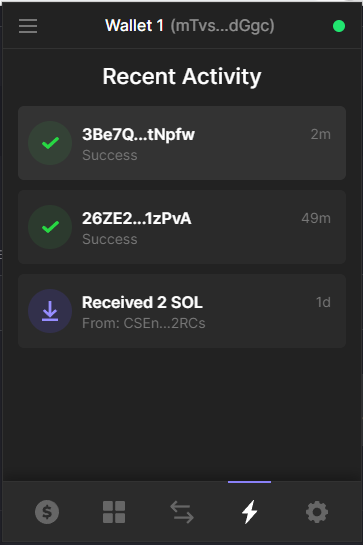The image size is (363, 545).
Task: Click the 49m timestamp on second transaction
Action: [x=316, y=218]
